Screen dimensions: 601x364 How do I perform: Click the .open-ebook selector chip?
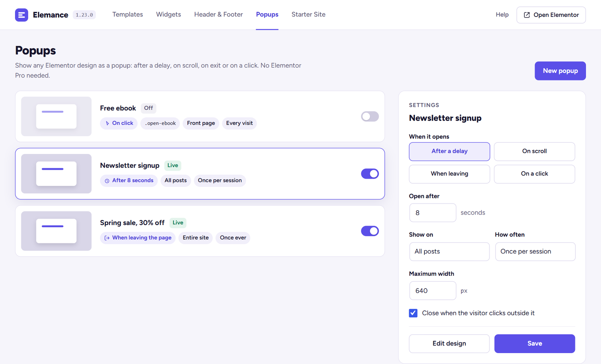[x=160, y=123]
